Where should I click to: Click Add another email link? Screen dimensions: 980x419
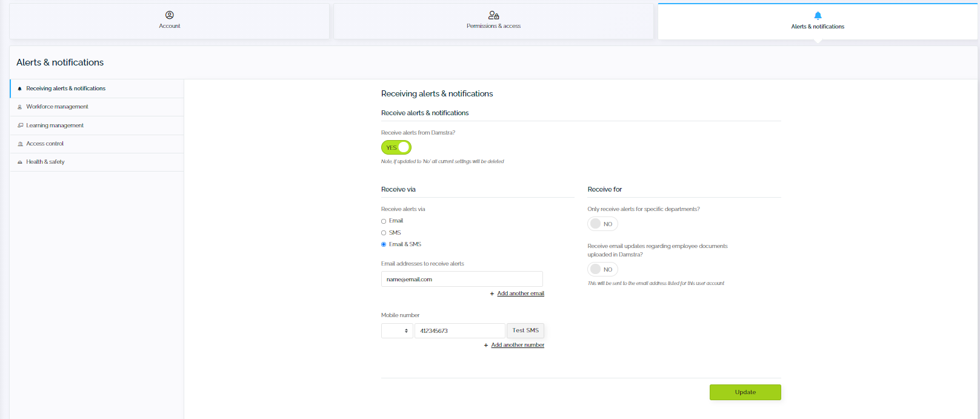(521, 293)
